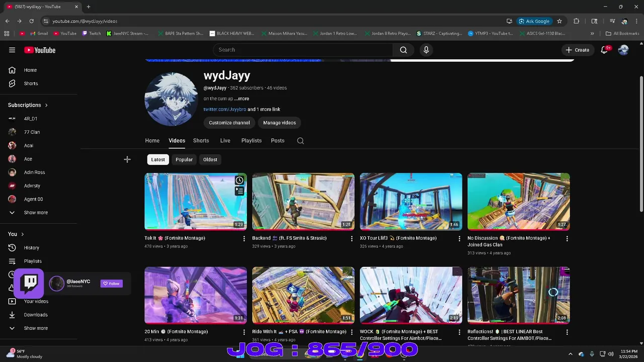Switch to channel Live tab
Image resolution: width=644 pixels, height=362 pixels.
pyautogui.click(x=225, y=141)
